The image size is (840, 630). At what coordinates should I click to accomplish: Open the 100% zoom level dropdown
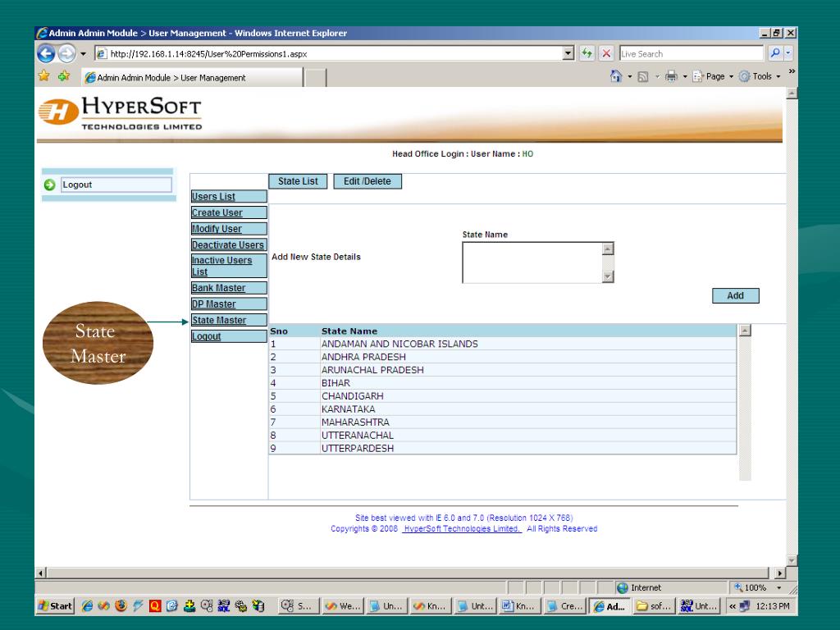click(x=778, y=587)
